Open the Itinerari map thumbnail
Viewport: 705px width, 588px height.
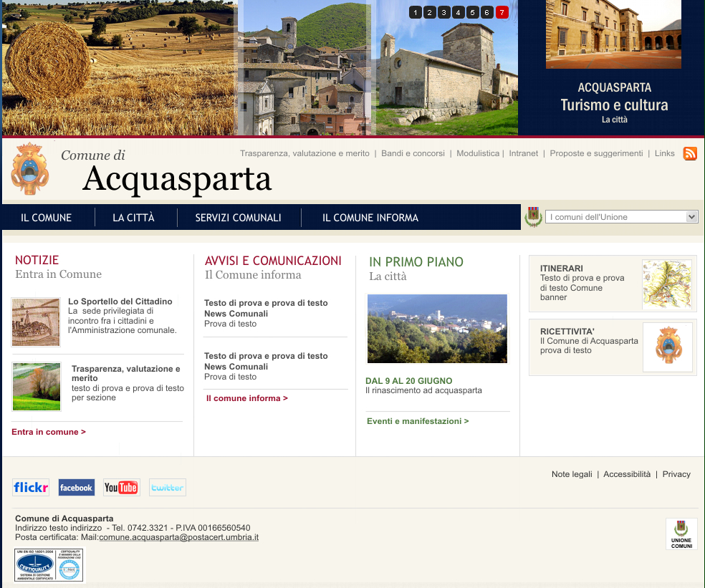coord(667,284)
